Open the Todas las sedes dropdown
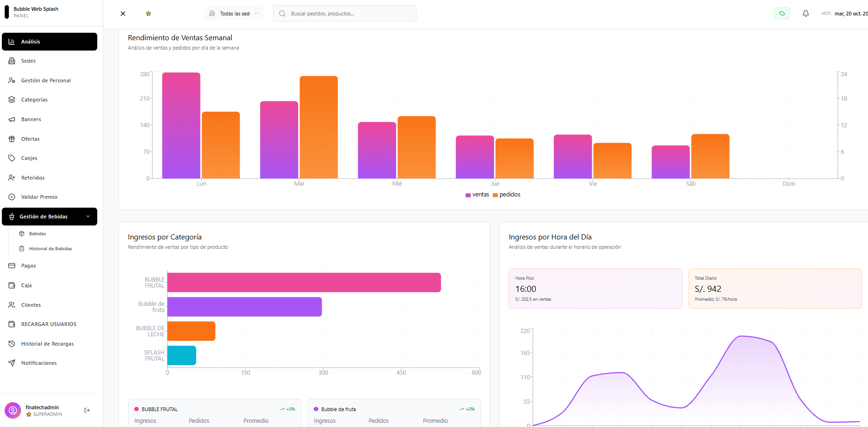Screen dimensions: 868x427 (234, 14)
